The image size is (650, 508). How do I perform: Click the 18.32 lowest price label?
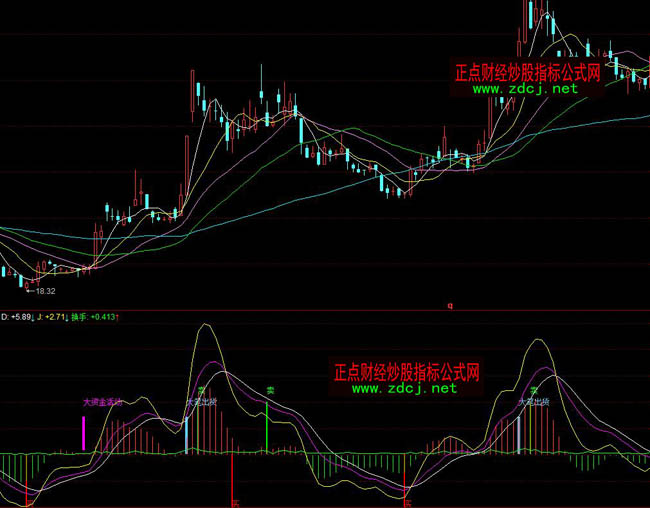pos(42,291)
